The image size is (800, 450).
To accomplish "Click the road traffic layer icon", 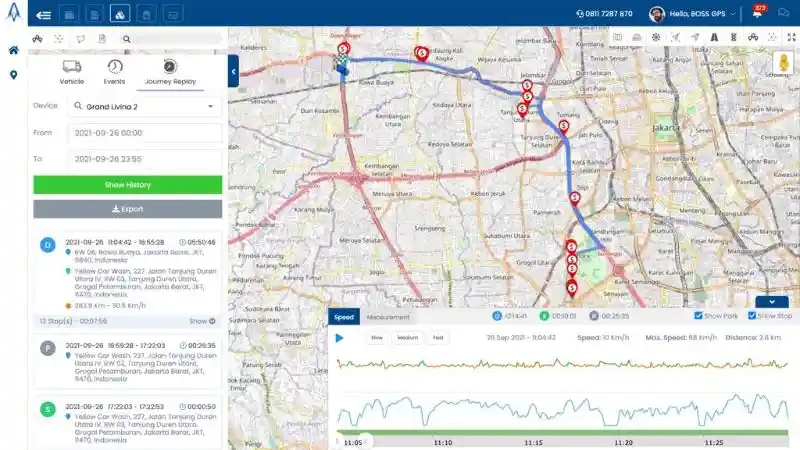I will point(715,38).
